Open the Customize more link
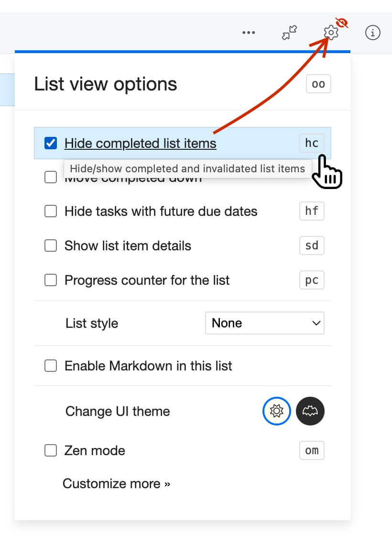The image size is (392, 536). pos(116,483)
